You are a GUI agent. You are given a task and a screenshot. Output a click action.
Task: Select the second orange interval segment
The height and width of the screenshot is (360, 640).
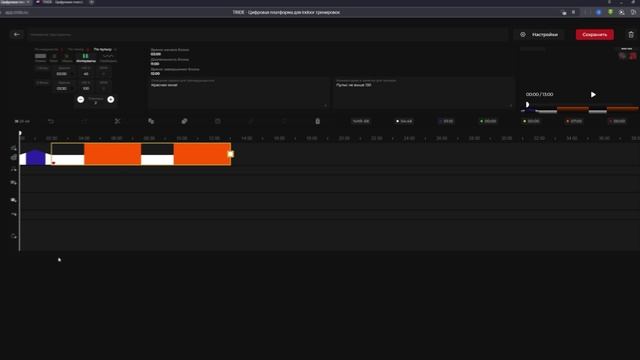click(x=202, y=154)
